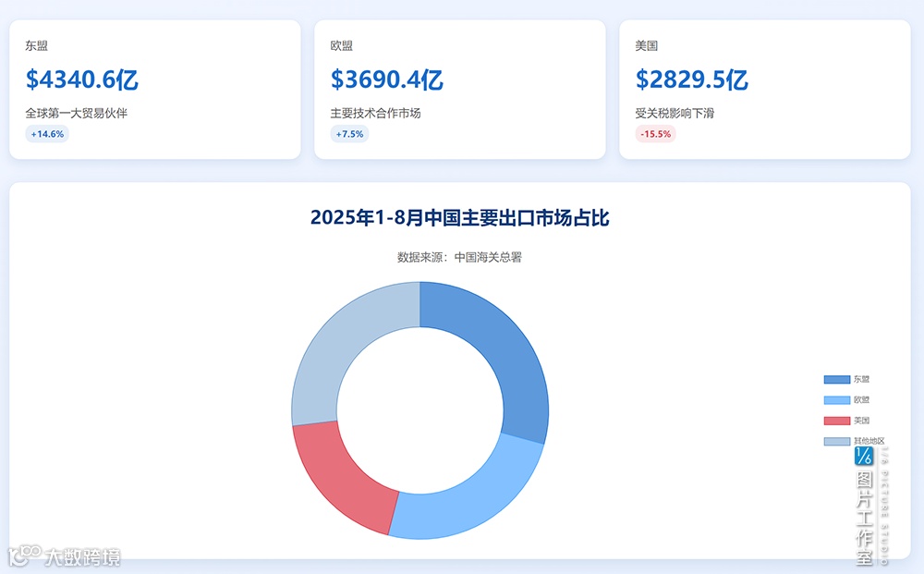Click the 全球第一大贸易伙伴 description

(76, 113)
